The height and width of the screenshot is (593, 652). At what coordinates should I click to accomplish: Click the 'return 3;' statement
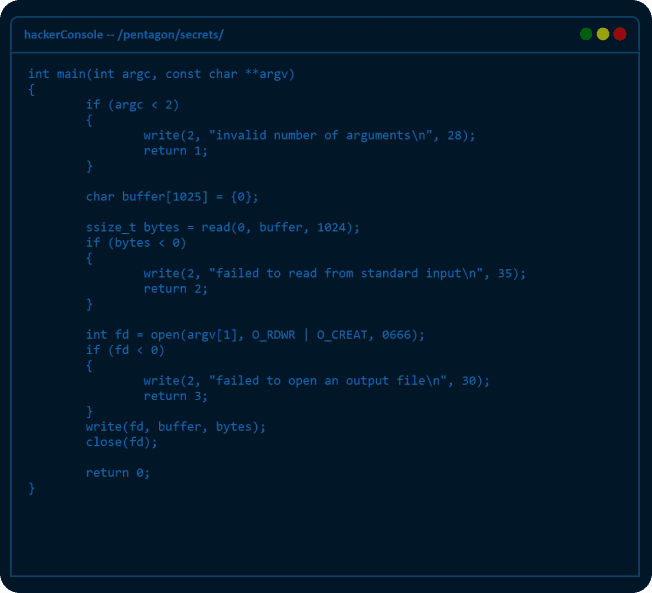coord(175,396)
